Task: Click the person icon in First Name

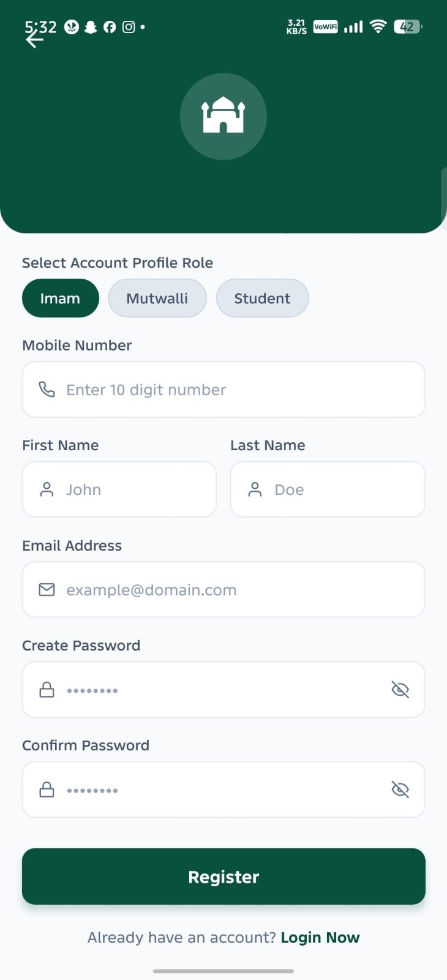Action: 47,489
